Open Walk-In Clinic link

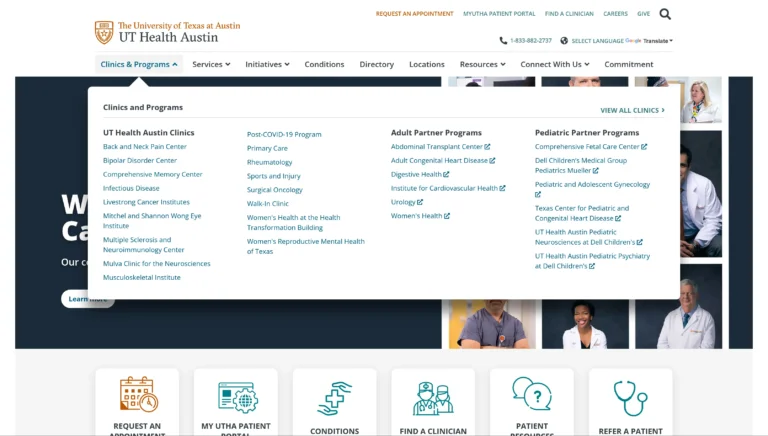point(267,203)
